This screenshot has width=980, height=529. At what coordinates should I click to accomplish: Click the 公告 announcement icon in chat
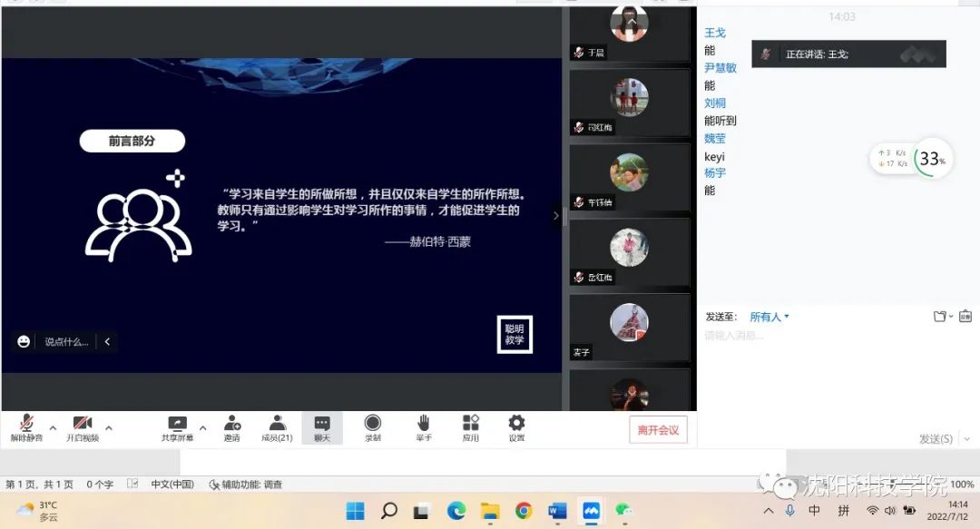point(965,317)
